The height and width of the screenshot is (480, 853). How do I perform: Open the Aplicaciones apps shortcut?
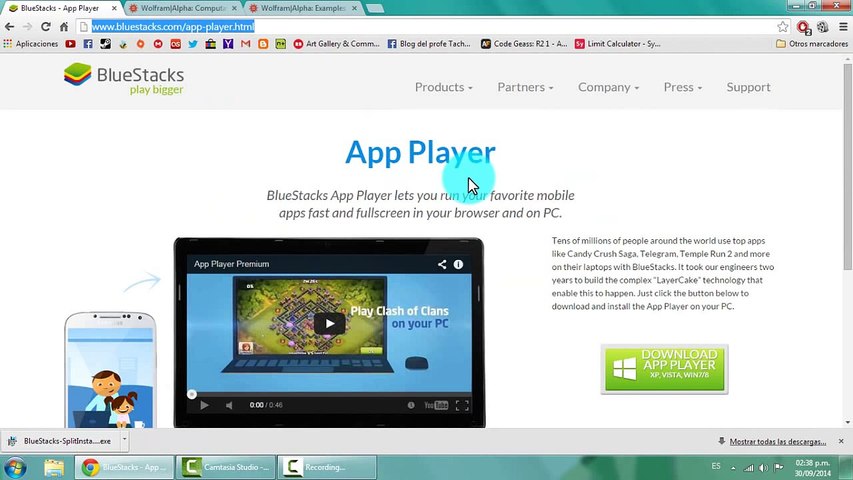[30, 44]
